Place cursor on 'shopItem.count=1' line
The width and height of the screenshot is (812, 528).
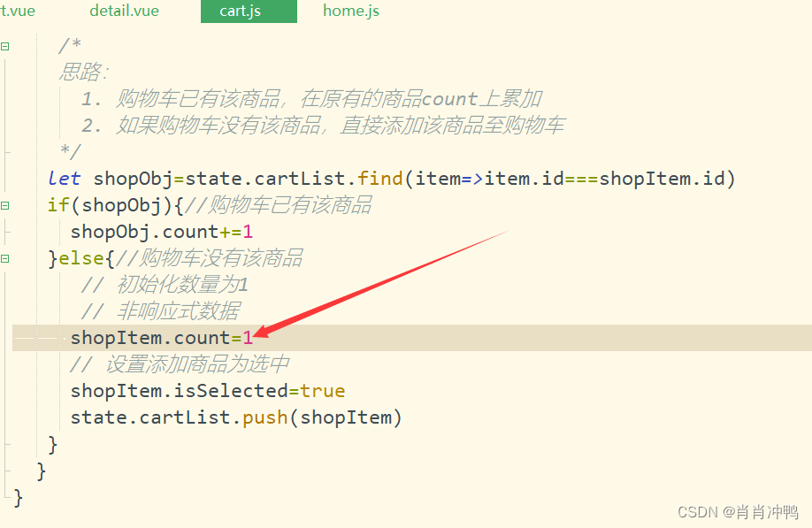click(162, 338)
